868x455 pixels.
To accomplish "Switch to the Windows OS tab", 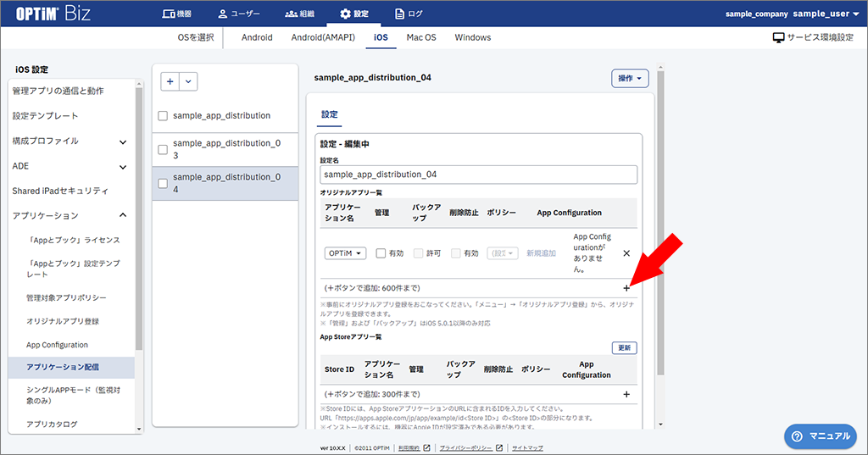I will click(472, 38).
